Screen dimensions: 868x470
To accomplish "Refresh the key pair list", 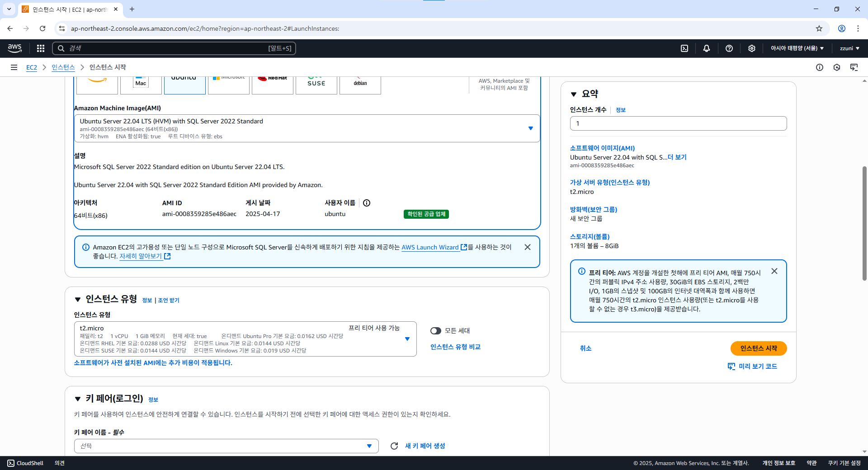I will (x=394, y=446).
